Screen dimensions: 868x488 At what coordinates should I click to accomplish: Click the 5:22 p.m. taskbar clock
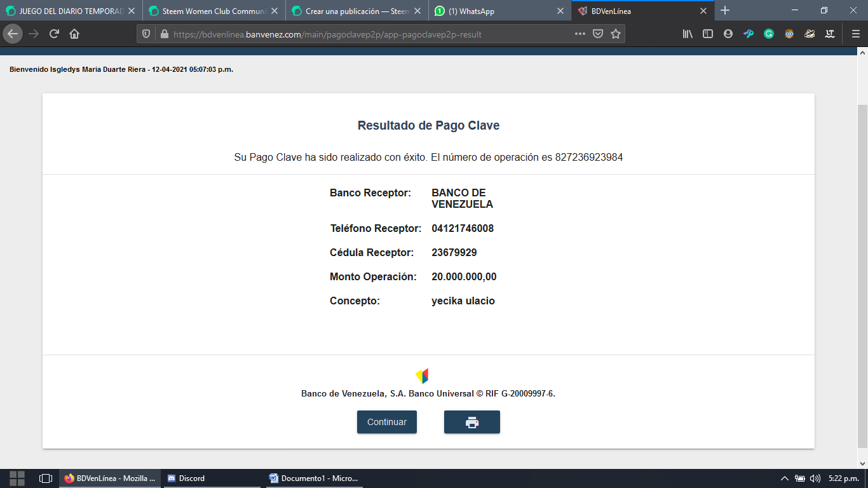(x=844, y=478)
